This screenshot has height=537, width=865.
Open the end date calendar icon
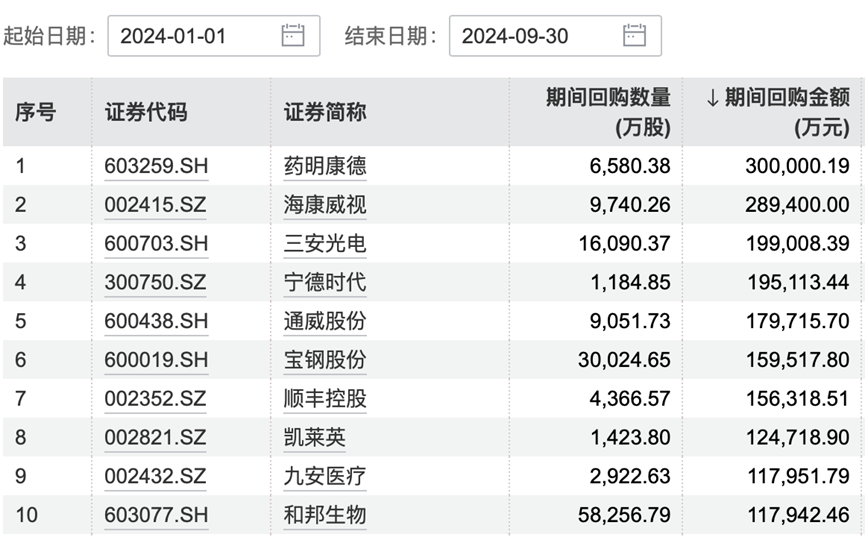634,35
